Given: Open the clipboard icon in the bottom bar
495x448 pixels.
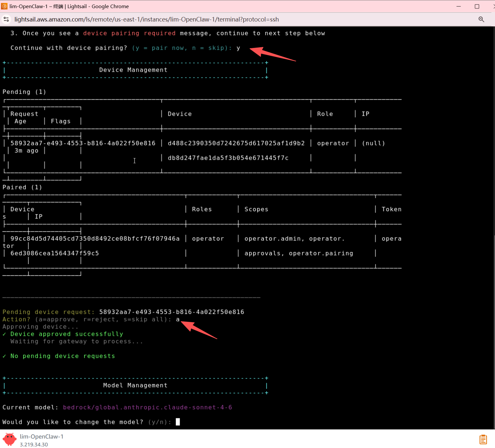Looking at the screenshot, I should (x=483, y=439).
